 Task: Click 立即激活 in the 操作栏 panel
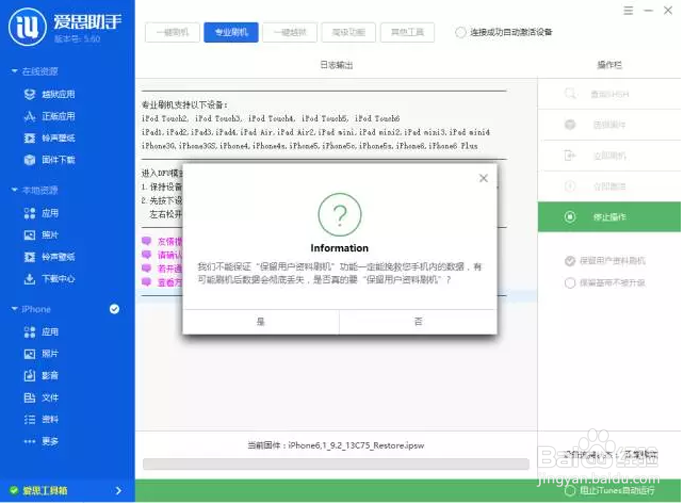[609, 186]
